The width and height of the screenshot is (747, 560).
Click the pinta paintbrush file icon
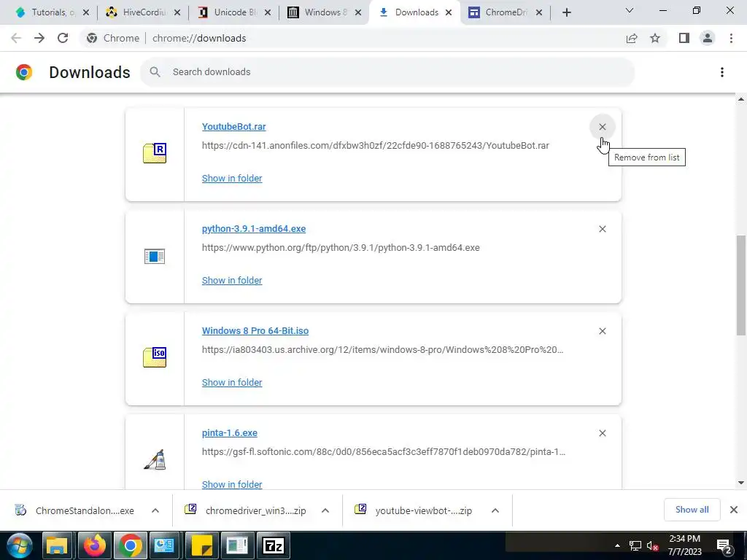coord(155,459)
